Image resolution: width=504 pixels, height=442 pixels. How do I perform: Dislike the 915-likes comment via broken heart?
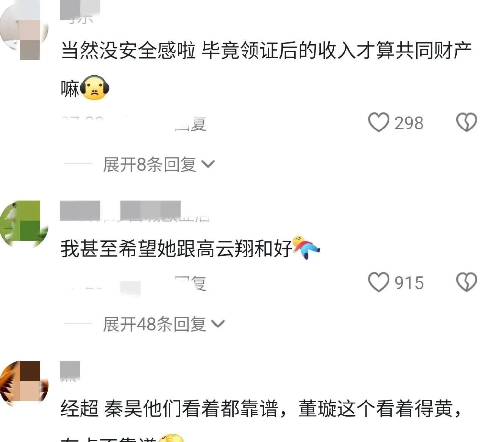pyautogui.click(x=467, y=282)
